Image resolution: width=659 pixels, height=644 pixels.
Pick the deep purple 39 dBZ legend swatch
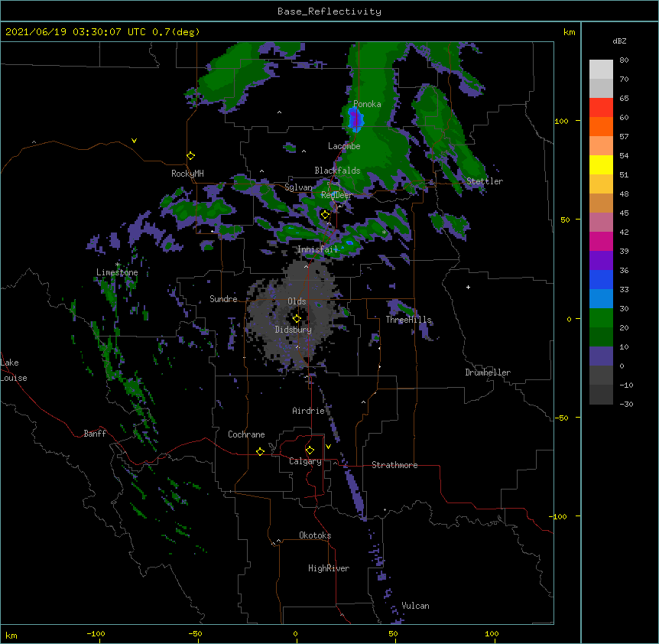pos(601,261)
